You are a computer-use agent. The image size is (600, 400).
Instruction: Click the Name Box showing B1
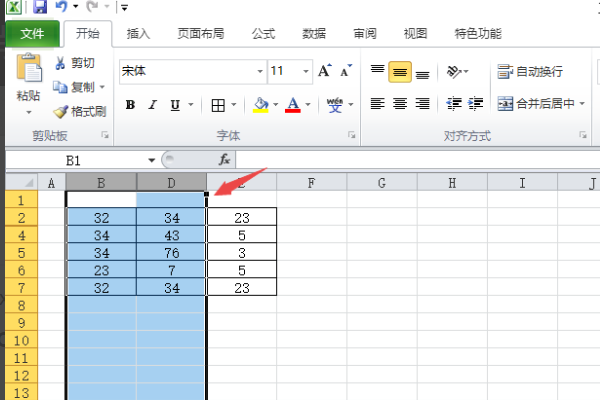[75, 160]
